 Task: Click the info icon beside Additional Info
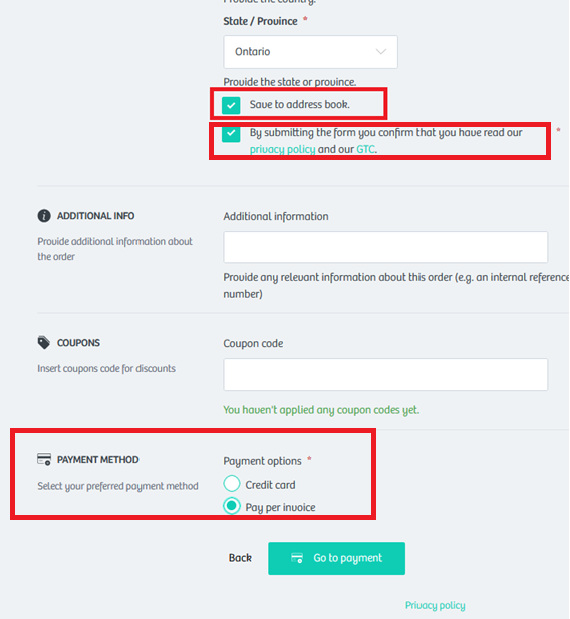tap(44, 216)
